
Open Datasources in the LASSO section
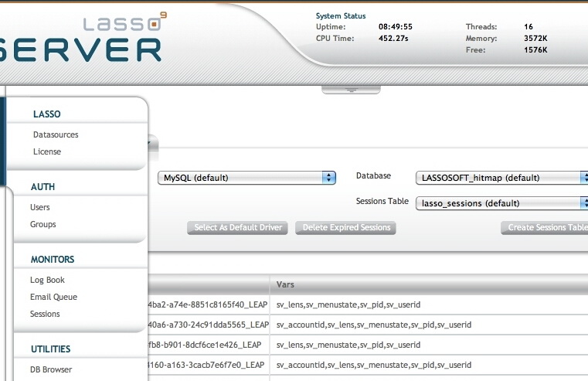tap(56, 134)
